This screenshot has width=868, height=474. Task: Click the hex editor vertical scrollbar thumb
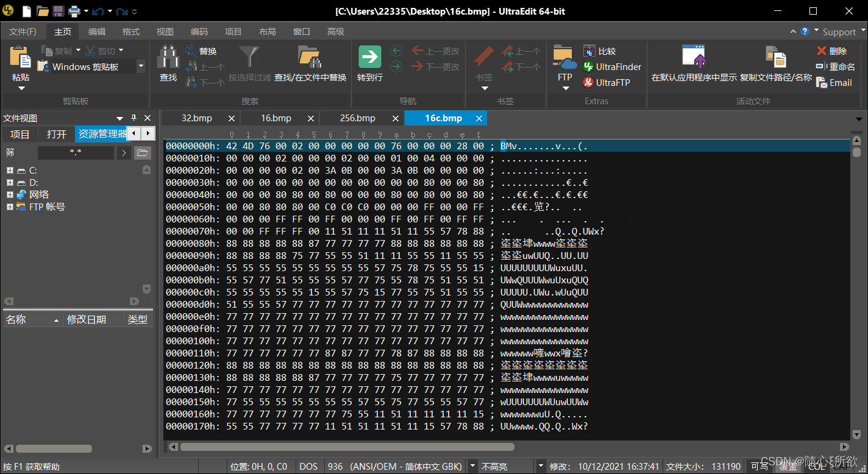[x=856, y=152]
